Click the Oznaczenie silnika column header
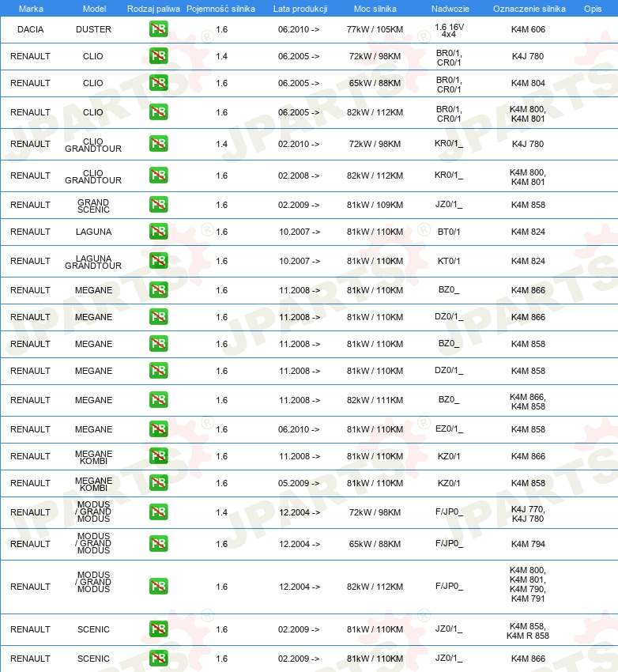 point(529,9)
